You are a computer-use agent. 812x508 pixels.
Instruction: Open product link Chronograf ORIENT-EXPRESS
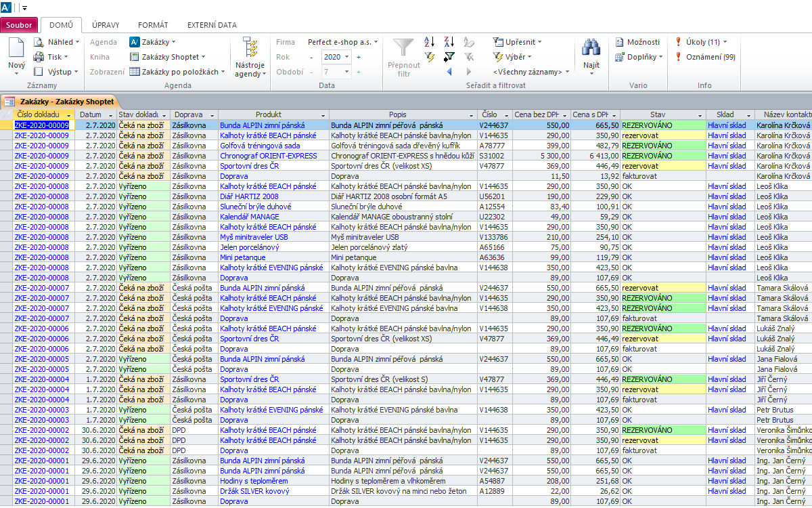pyautogui.click(x=269, y=156)
